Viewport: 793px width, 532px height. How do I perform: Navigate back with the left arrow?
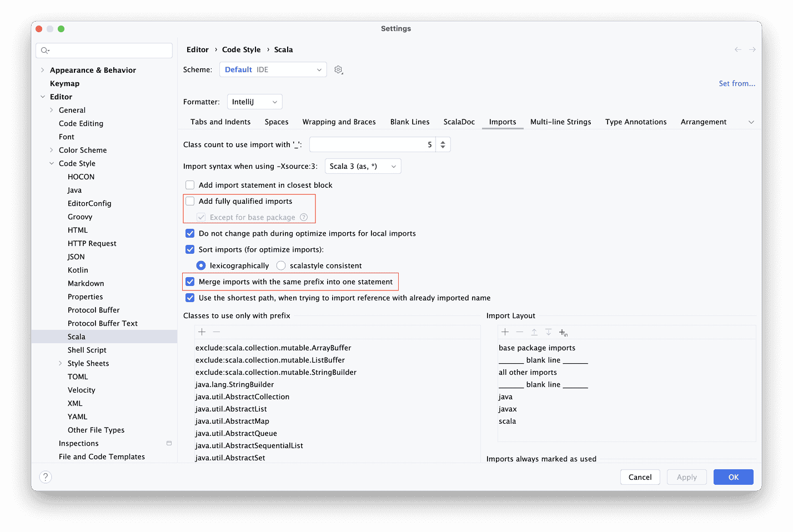coord(738,50)
